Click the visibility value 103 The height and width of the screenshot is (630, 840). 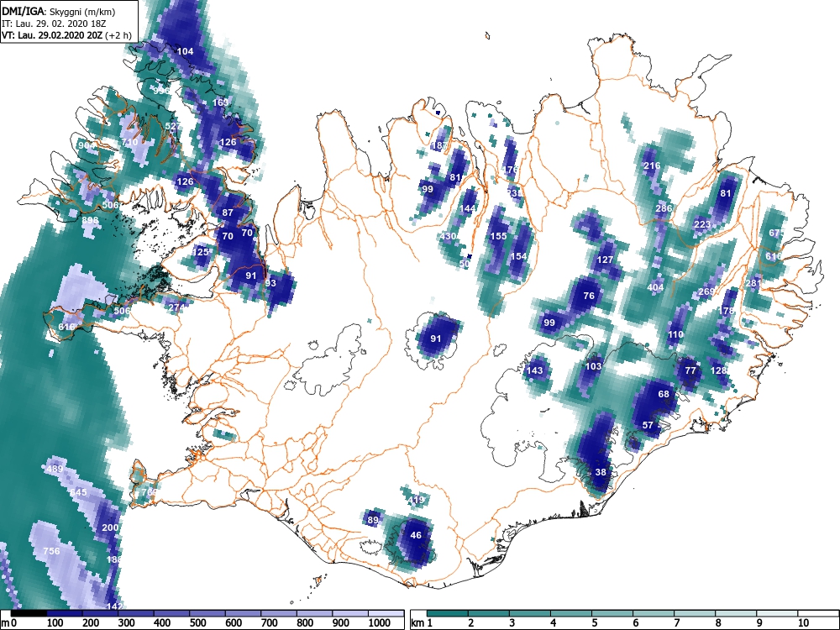[x=593, y=366]
